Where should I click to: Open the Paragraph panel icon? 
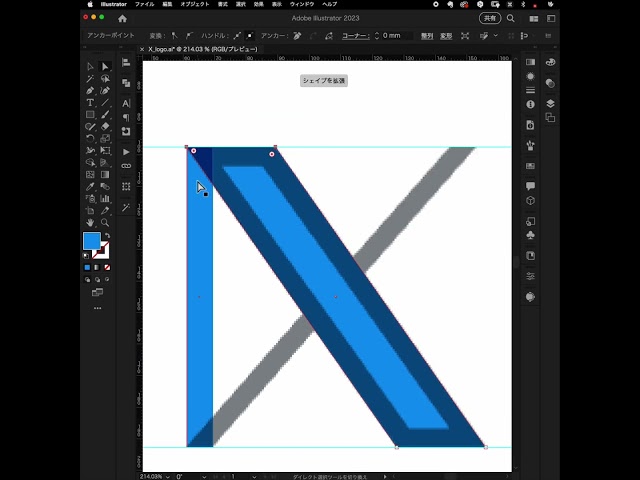pos(126,118)
